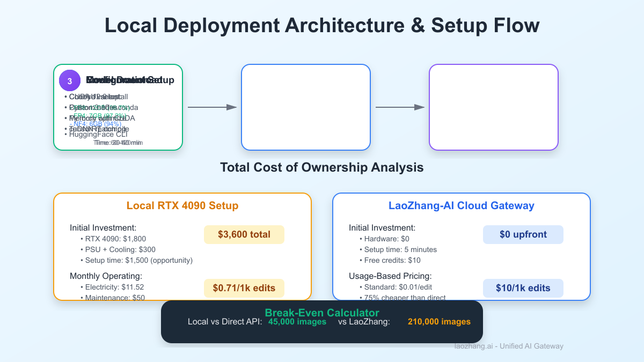Toggle the $10/1k edits pricing badge

523,288
